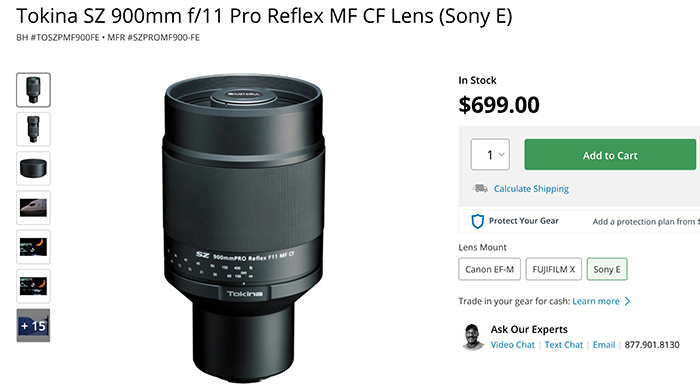Image resolution: width=700 pixels, height=388 pixels.
Task: Show the +15 more images thumbnail
Action: (x=33, y=325)
